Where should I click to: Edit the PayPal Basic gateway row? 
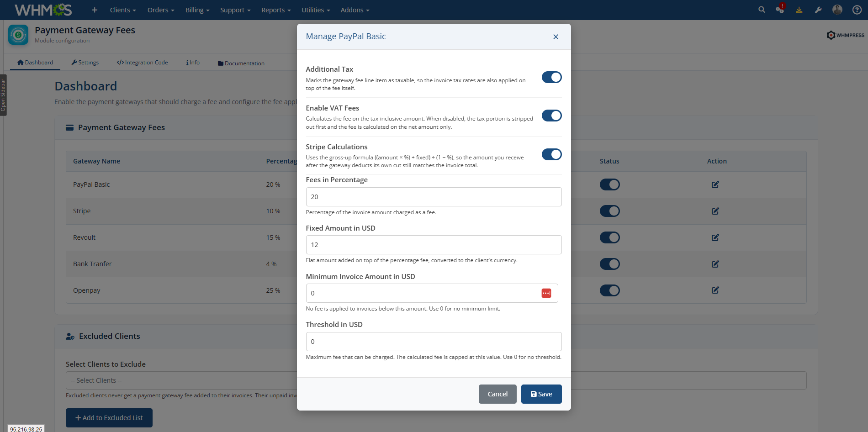[715, 184]
